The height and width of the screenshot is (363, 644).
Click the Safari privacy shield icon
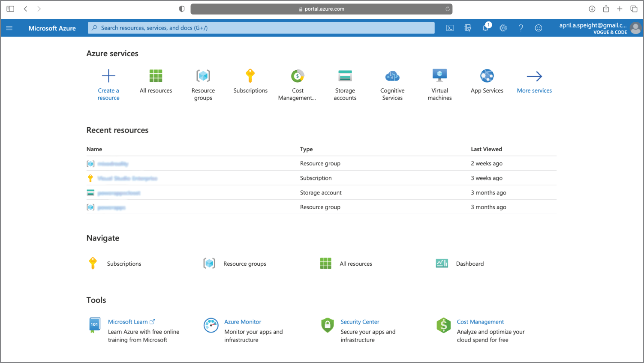(182, 9)
